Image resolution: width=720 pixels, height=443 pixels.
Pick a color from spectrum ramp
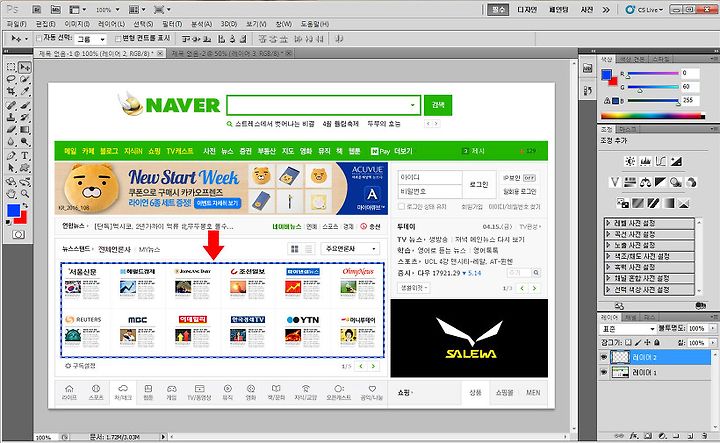click(x=652, y=116)
